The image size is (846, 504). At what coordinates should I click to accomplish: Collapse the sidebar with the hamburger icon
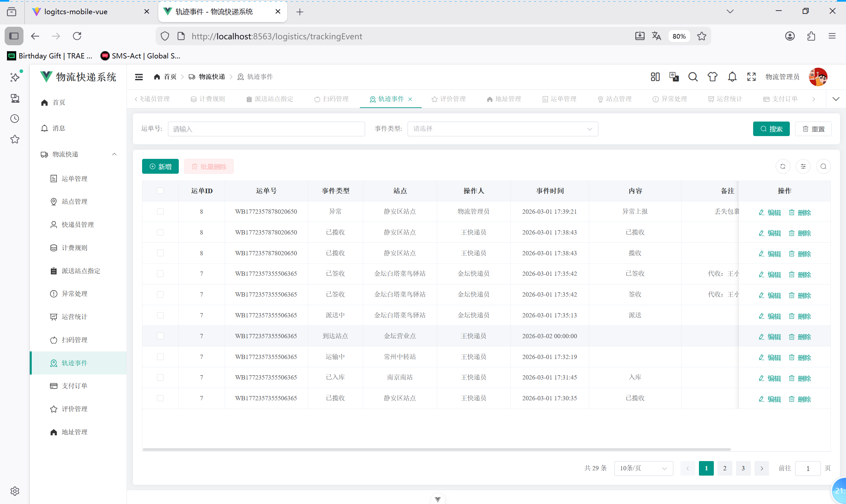tap(138, 77)
